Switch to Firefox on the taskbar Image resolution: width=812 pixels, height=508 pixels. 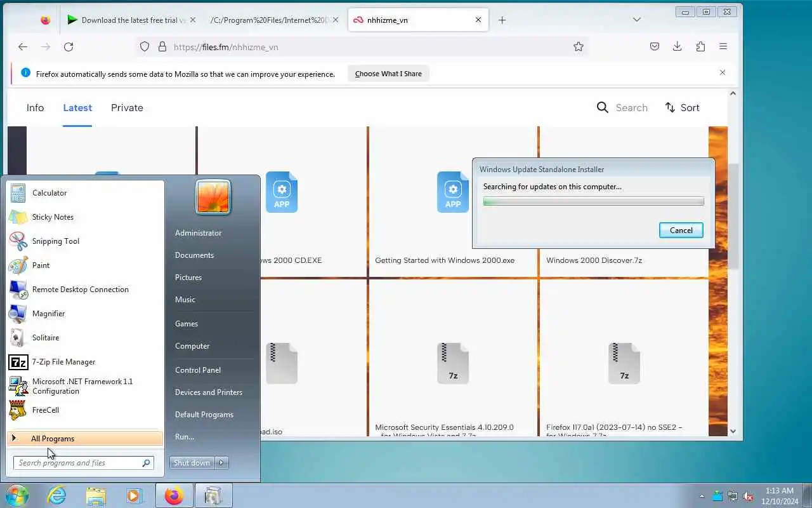[x=174, y=495]
